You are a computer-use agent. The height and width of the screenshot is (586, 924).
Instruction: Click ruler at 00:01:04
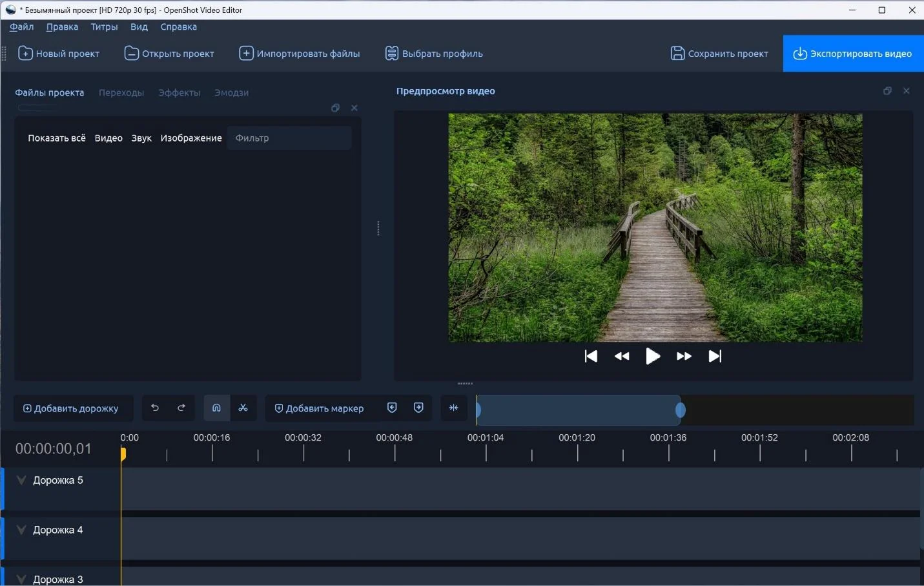pyautogui.click(x=486, y=438)
